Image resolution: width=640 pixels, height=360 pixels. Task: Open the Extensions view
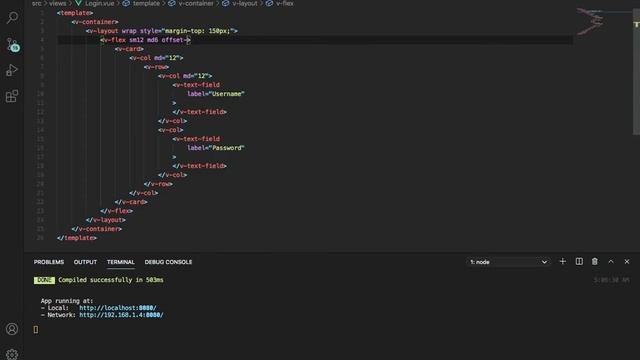tap(12, 96)
